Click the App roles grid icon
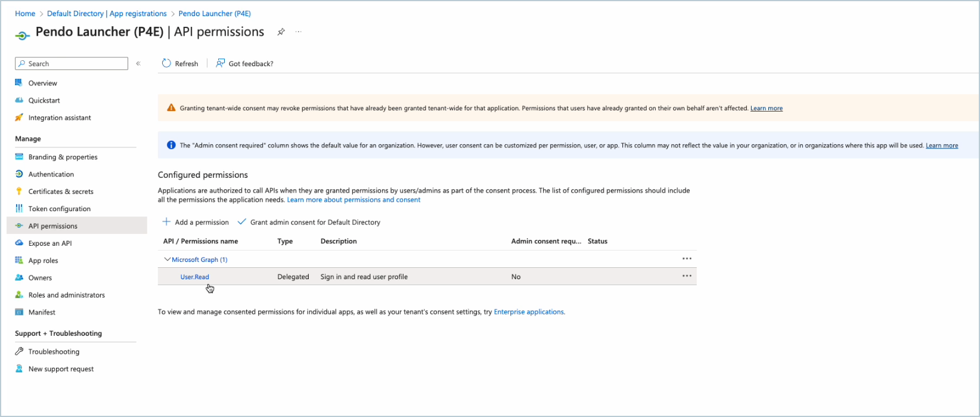Viewport: 980px width, 417px height. 18,261
